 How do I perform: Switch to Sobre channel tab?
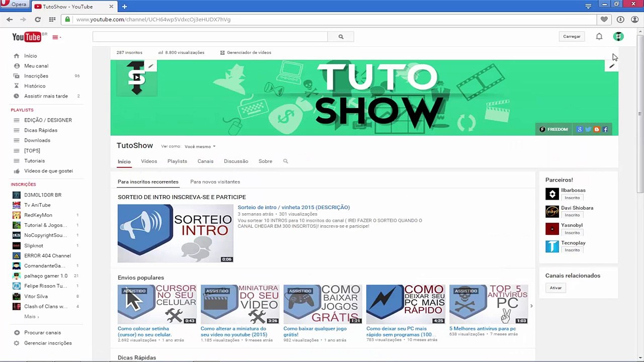tap(265, 161)
